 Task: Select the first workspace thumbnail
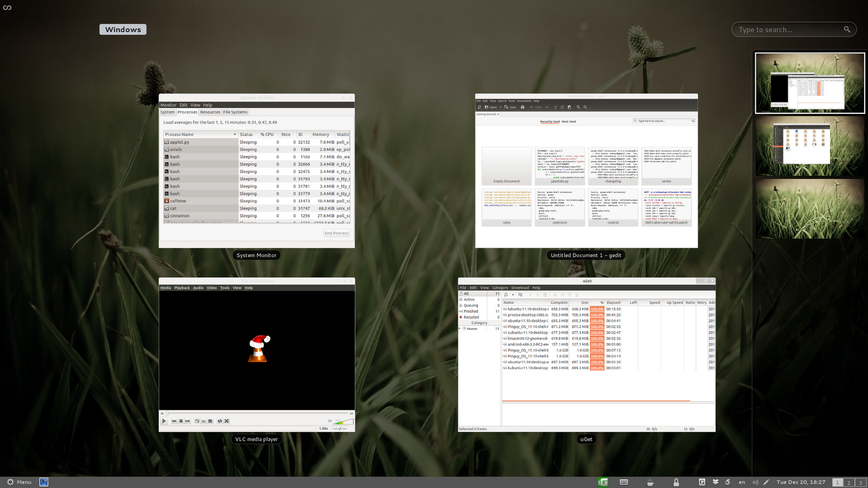point(810,83)
